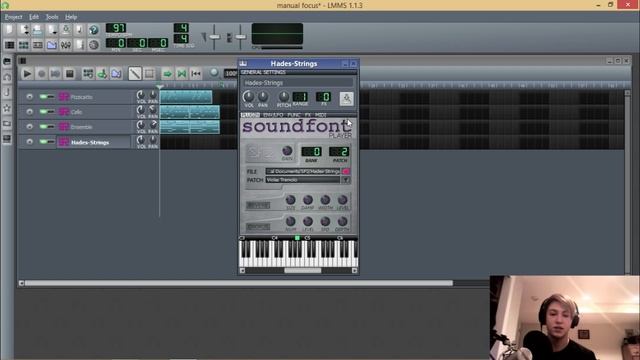
Task: Show the Song Editor window
Action: point(9,44)
